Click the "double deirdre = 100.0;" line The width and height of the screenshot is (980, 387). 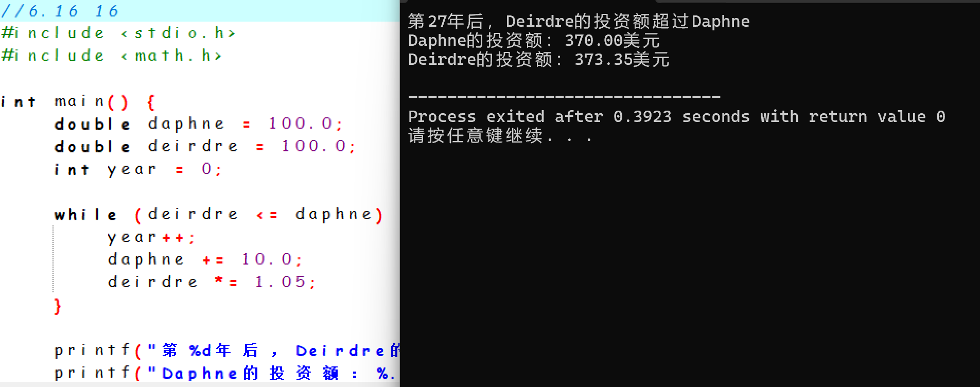205,147
